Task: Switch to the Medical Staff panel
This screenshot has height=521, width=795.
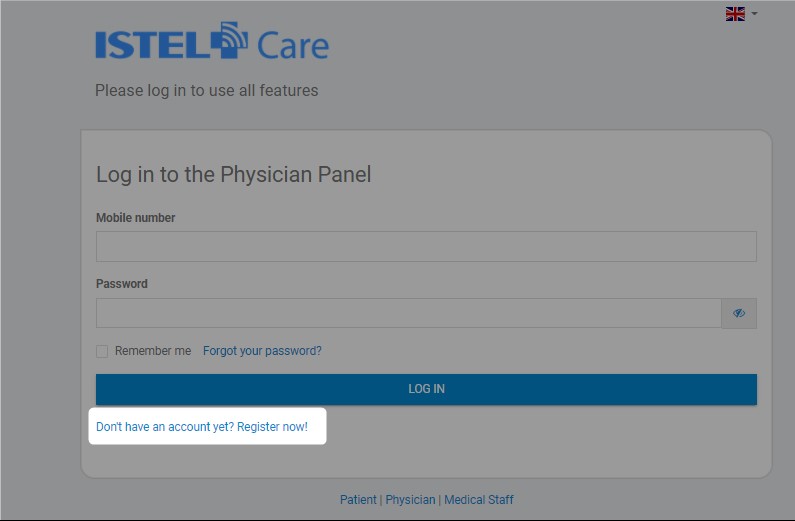Action: [479, 500]
